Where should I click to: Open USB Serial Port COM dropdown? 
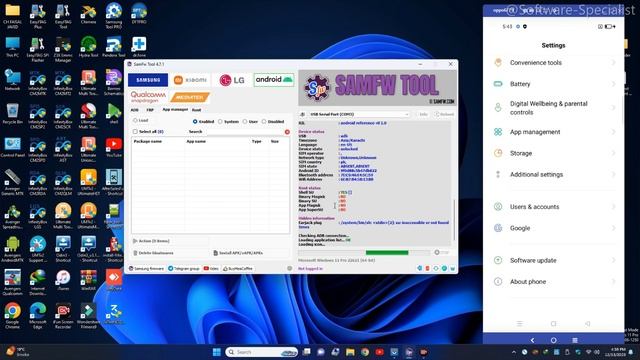point(358,114)
